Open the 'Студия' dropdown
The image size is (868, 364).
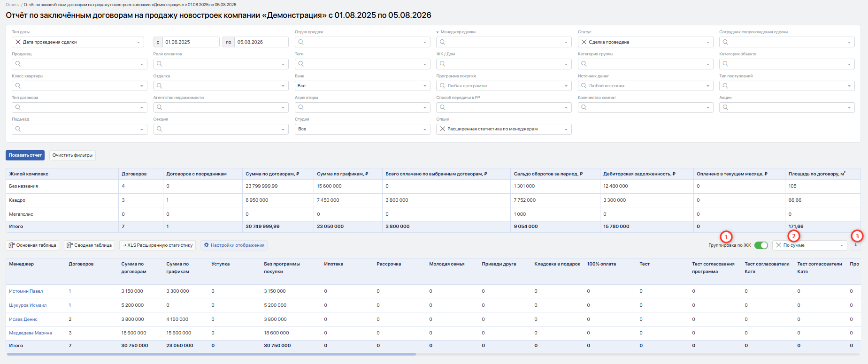pos(362,129)
